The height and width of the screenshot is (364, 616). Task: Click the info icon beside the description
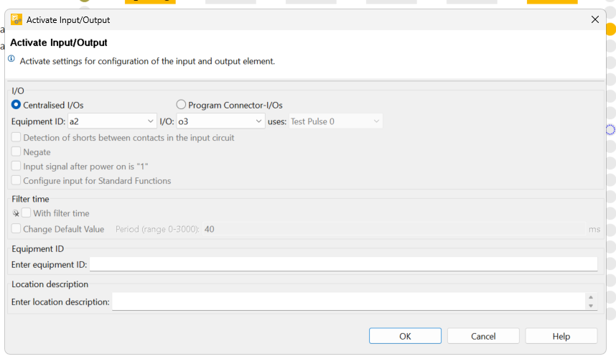pos(11,58)
